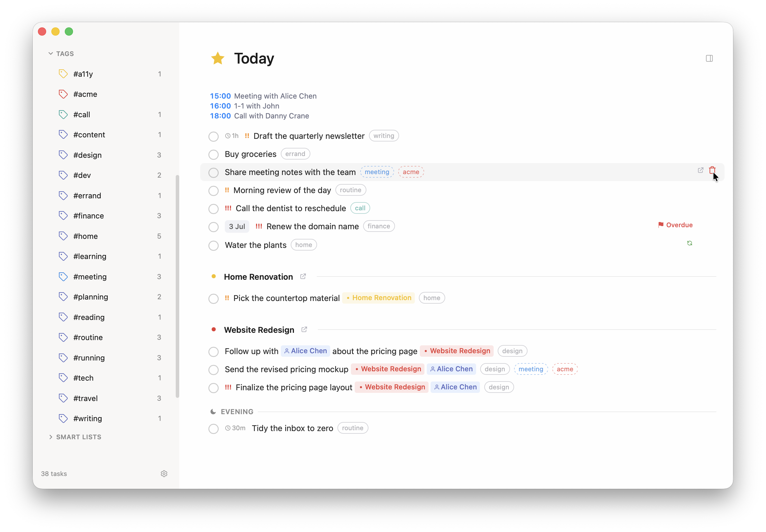Click the finance tag on domain task
Viewport: 766px width, 532px height.
click(x=379, y=226)
